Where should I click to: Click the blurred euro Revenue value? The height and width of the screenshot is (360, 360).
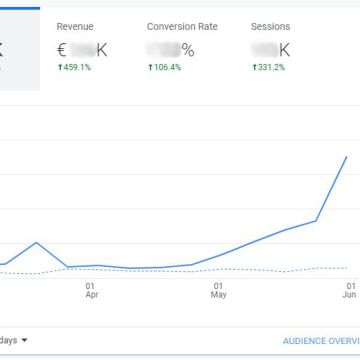pyautogui.click(x=82, y=51)
